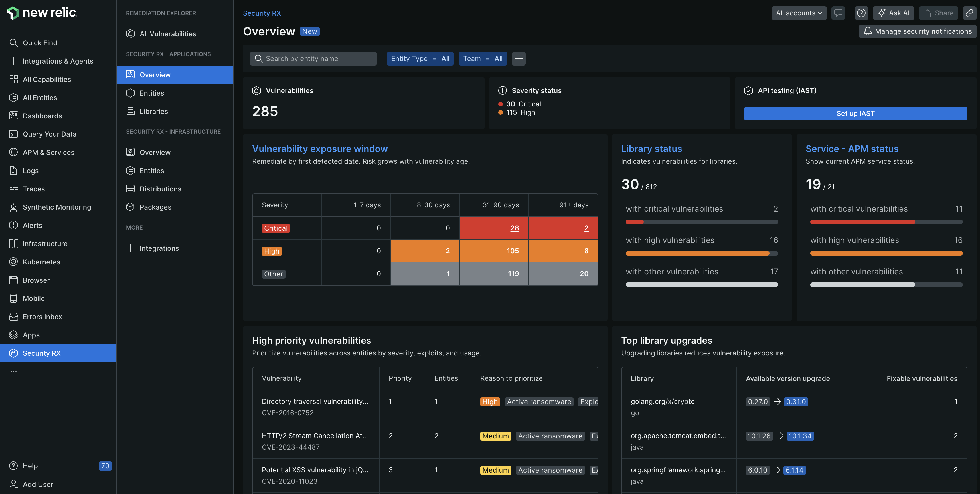This screenshot has height=494, width=980.
Task: Click the ellipsis to show more nav items
Action: (x=14, y=371)
